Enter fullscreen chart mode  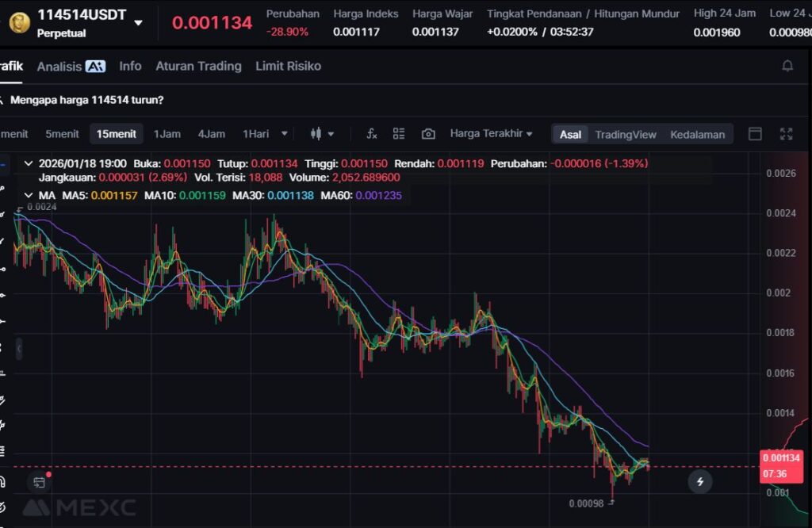[x=786, y=134]
